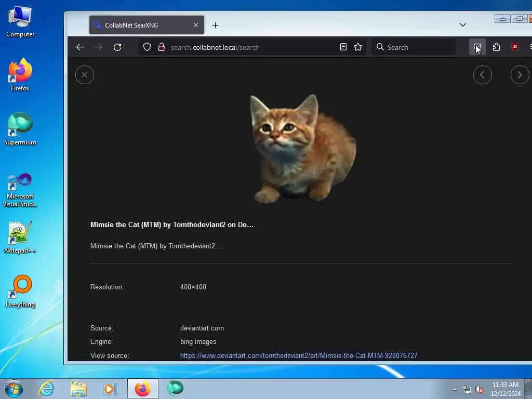Viewport: 532px width, 399px height.
Task: Click the disabled forward navigation arrow
Action: pyautogui.click(x=99, y=47)
